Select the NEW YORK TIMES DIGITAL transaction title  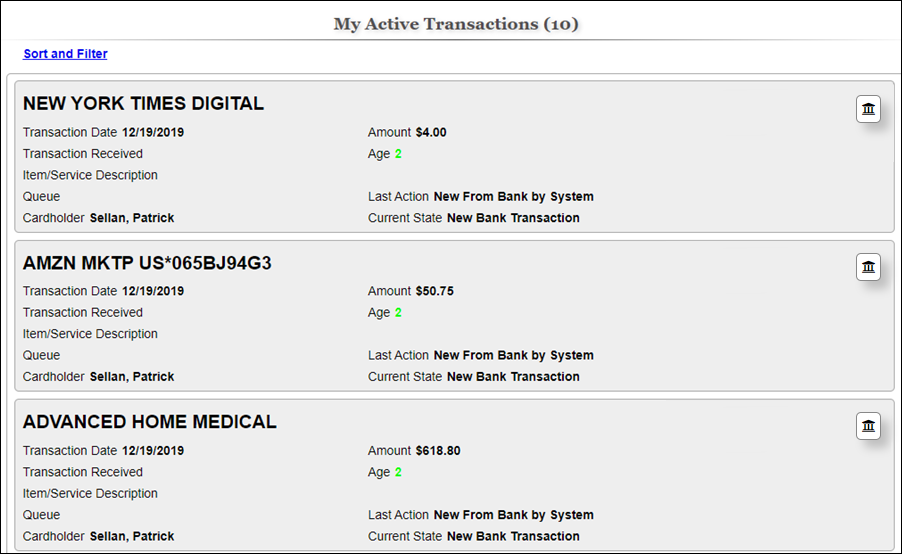[143, 104]
